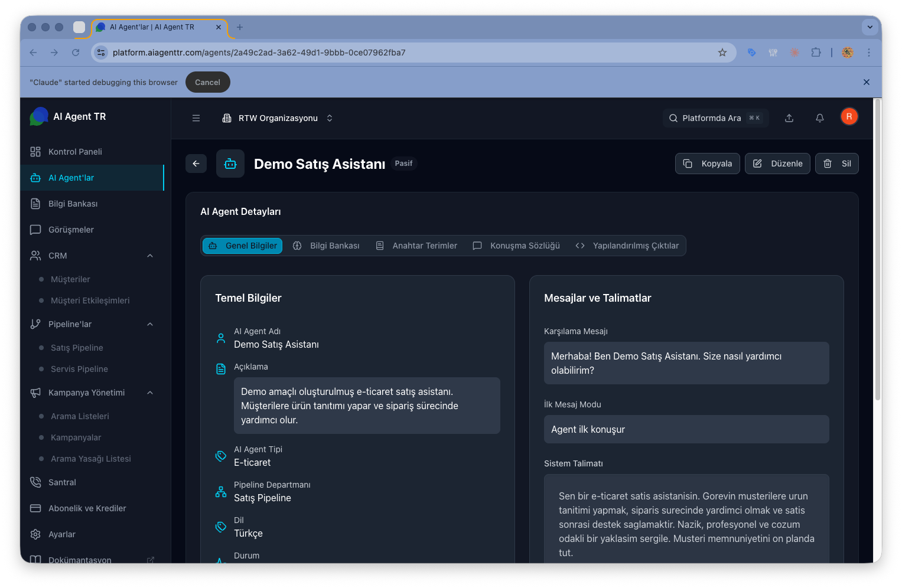Click the AI Agent Tipi tag icon

click(x=221, y=456)
